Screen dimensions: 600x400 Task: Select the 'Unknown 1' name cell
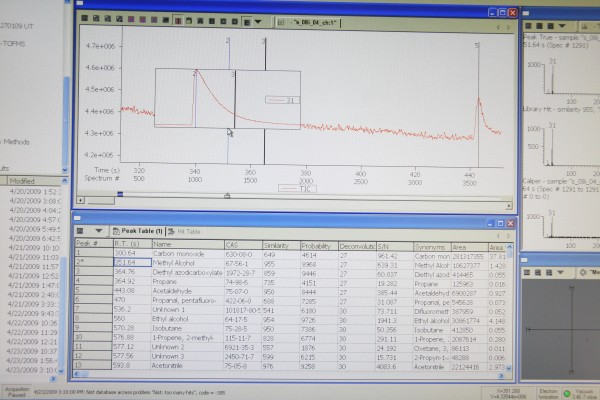tap(188, 309)
